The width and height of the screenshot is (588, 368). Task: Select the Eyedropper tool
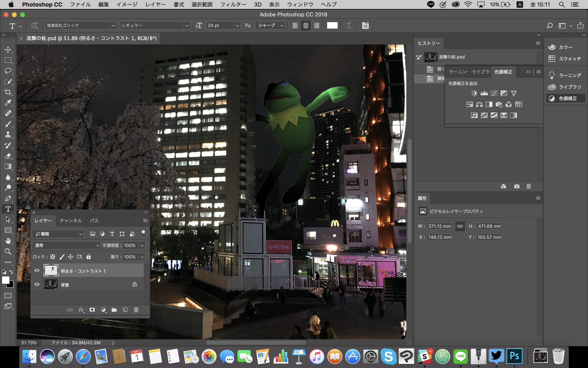pos(8,103)
